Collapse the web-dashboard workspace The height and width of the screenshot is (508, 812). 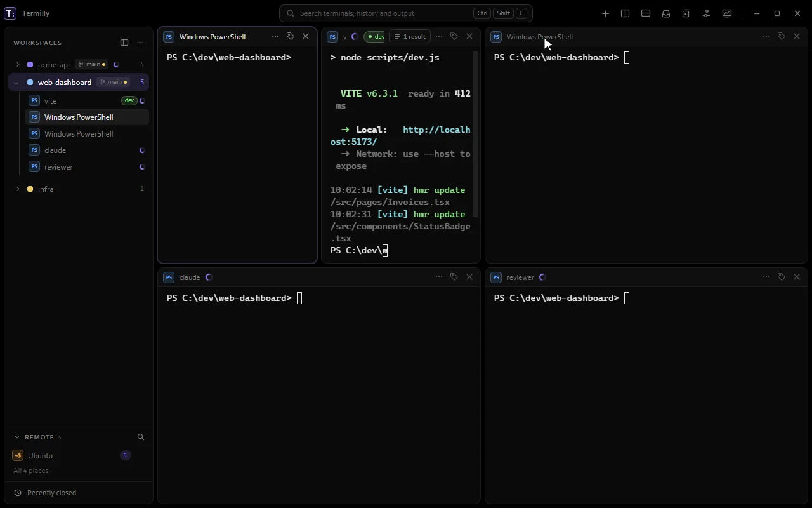[16, 83]
